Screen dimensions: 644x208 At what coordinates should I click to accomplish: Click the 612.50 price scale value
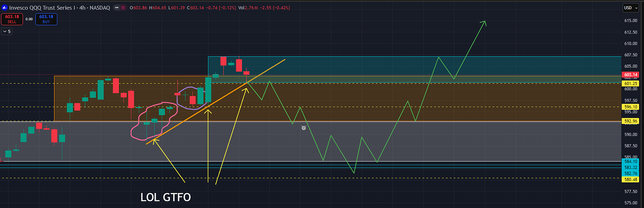630,32
